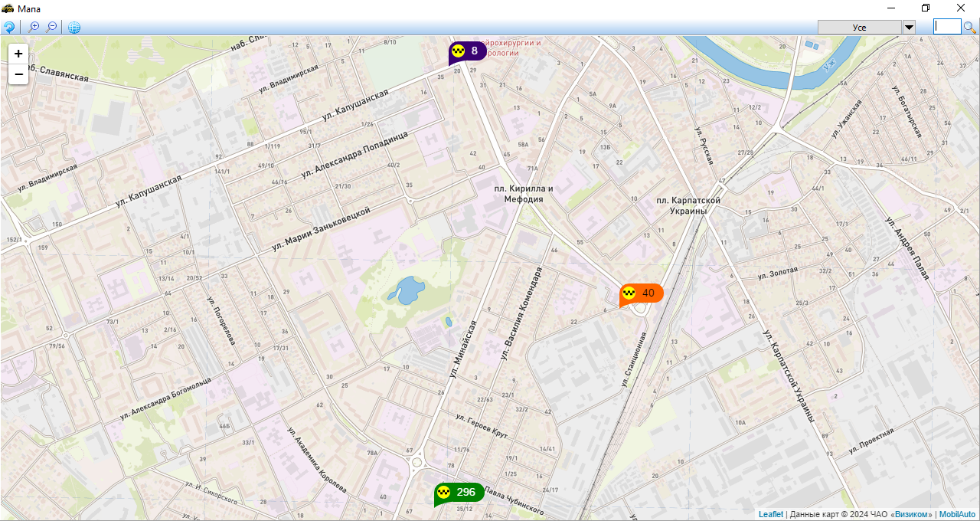Select the orange taxi marker numbered 40

[641, 293]
